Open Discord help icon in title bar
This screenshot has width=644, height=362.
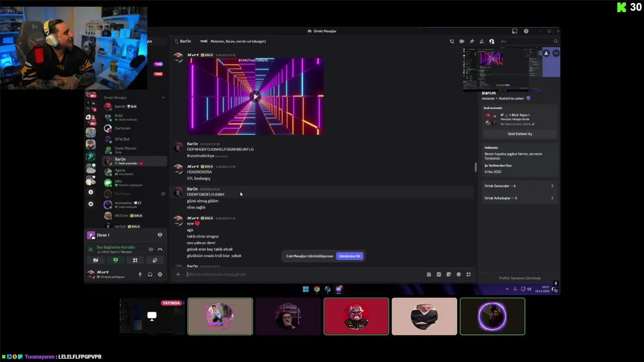click(x=526, y=31)
